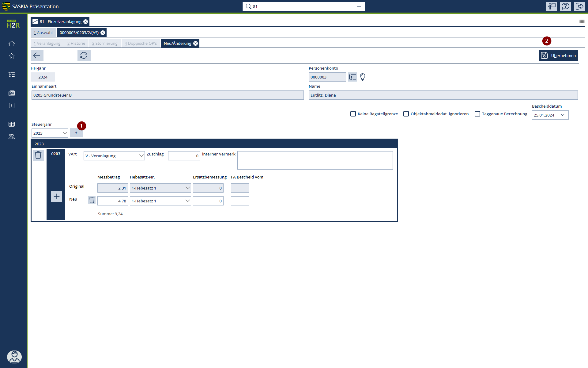Check Objektabmeldedat. ignorieren

(x=406, y=114)
